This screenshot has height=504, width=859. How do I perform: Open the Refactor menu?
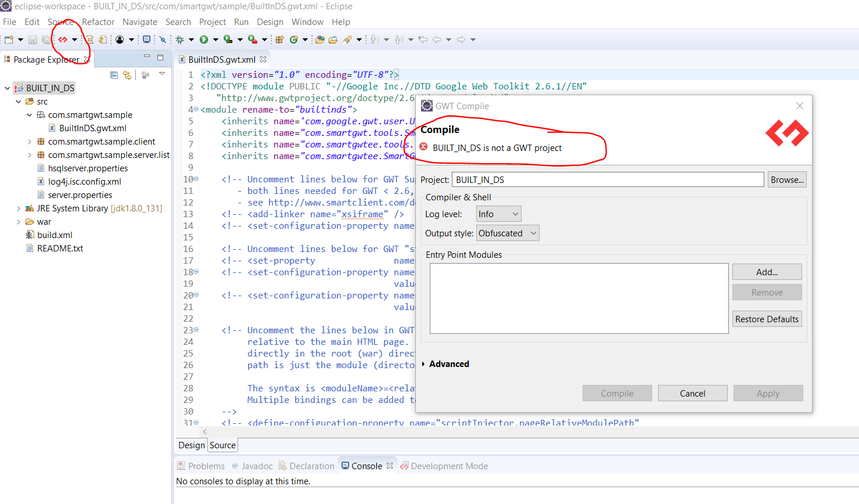click(98, 22)
